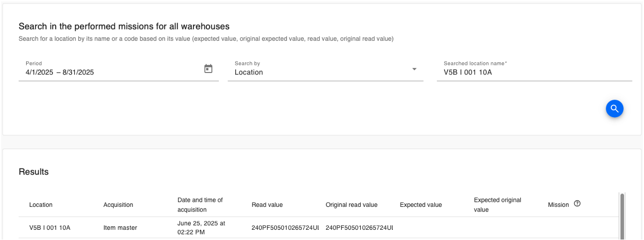Click the Period date range text
644x240 pixels.
(x=60, y=73)
